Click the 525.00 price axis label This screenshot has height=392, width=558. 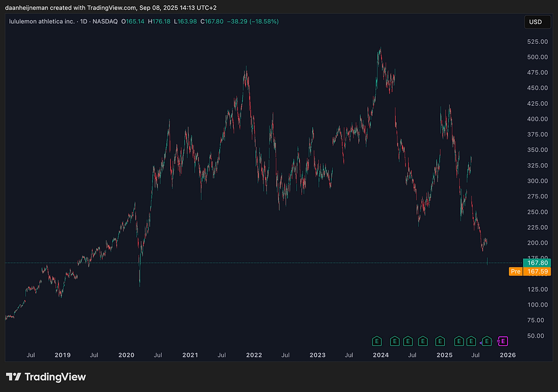[538, 42]
